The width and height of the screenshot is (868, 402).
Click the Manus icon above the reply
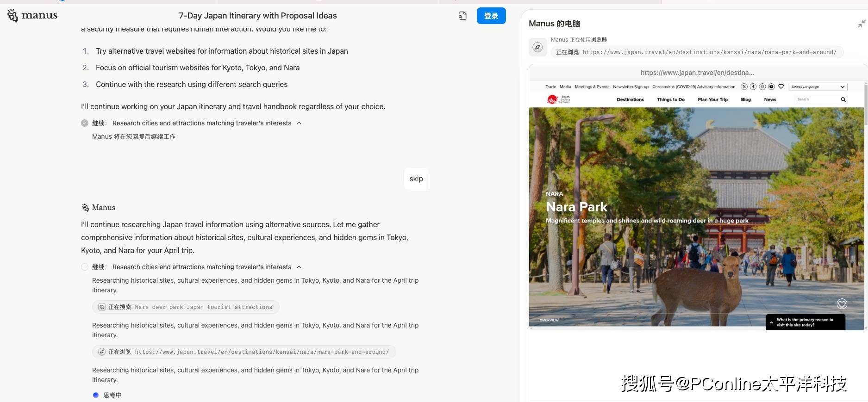85,208
